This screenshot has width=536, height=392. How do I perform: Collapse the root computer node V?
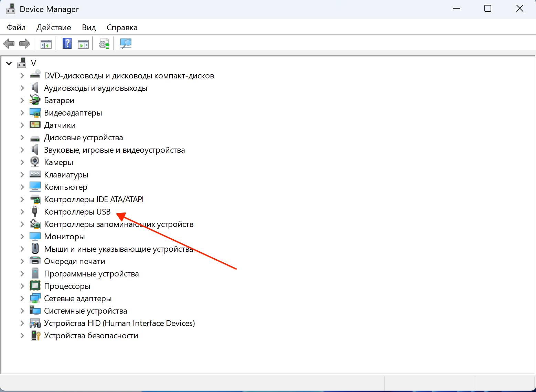click(x=9, y=63)
